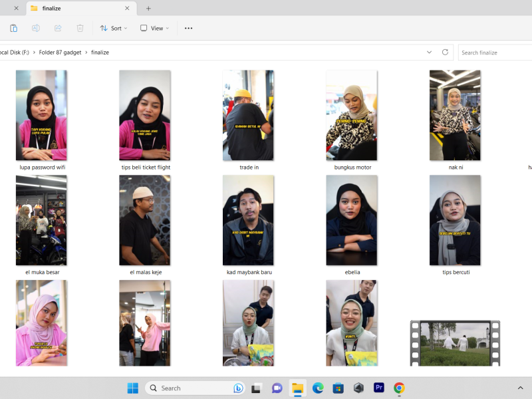Show hidden system tray icons

(520, 388)
